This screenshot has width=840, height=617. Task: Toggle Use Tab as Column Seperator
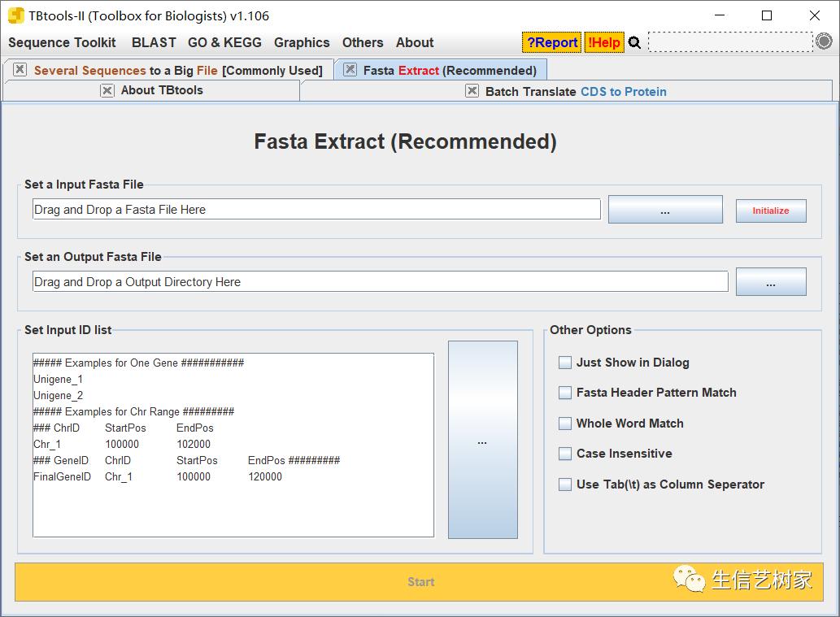pyautogui.click(x=565, y=484)
